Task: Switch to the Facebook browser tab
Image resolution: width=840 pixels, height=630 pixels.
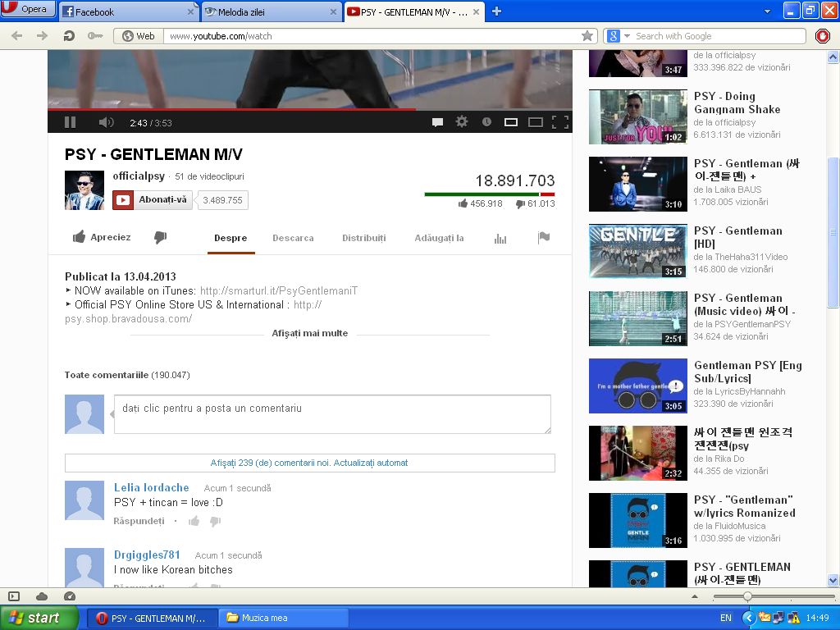Action: pos(129,11)
